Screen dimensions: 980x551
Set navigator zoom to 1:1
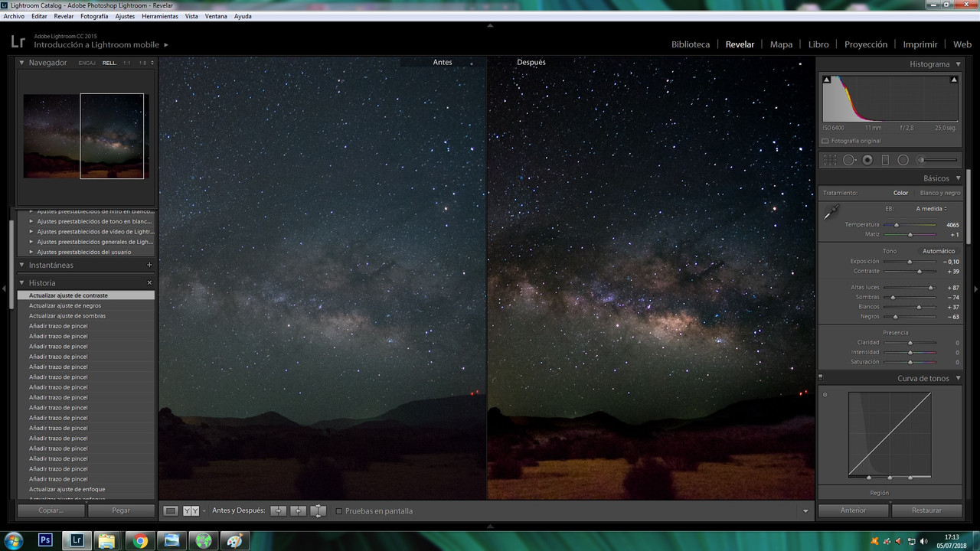(x=127, y=63)
